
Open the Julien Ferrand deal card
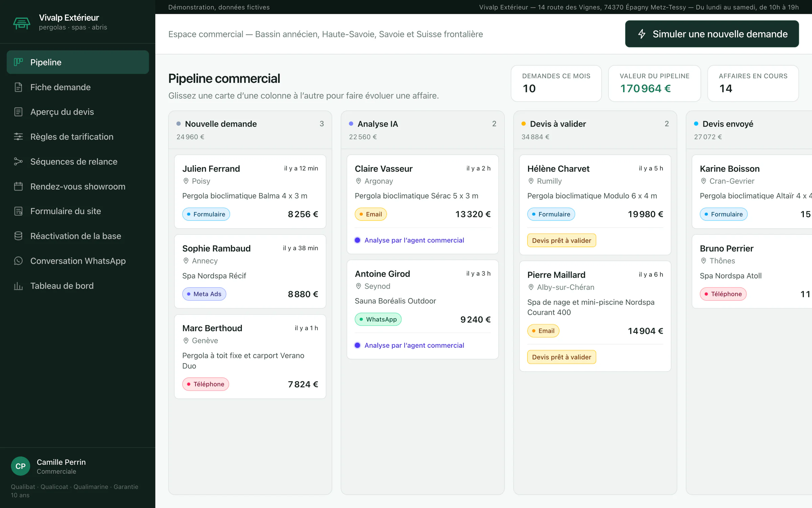click(250, 191)
